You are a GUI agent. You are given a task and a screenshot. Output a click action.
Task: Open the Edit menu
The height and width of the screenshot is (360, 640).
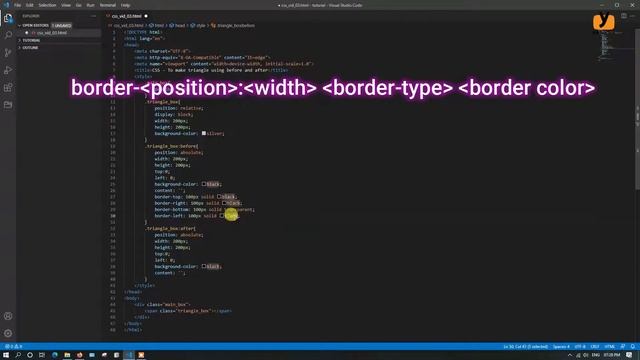click(30, 5)
